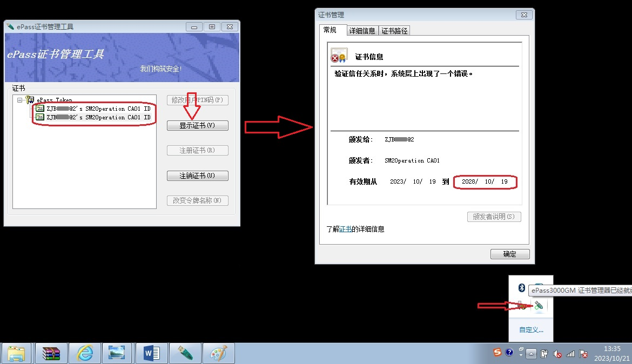Toggle the hidden tray icons arrow
Viewport: 632px width, 364px height.
531,354
